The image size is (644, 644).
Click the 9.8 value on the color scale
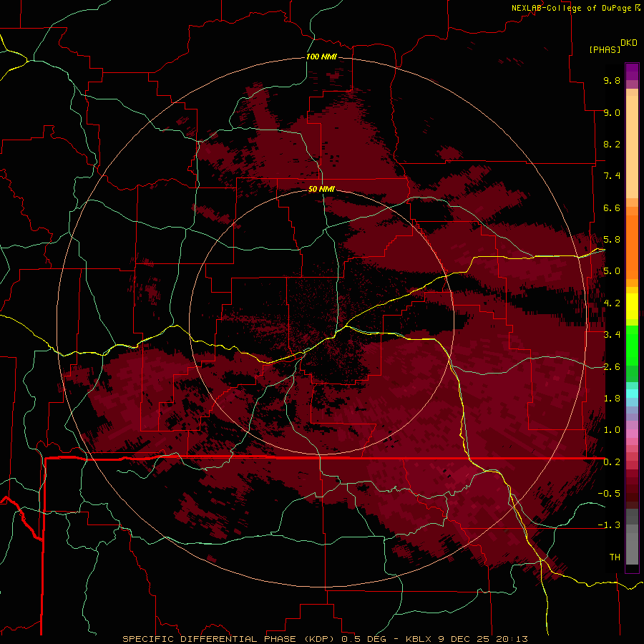(x=612, y=80)
